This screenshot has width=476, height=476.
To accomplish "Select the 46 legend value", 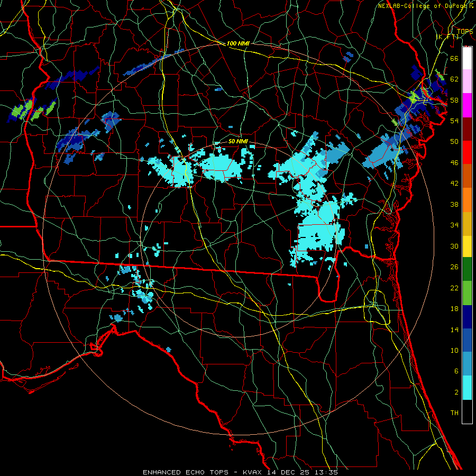I will (454, 162).
